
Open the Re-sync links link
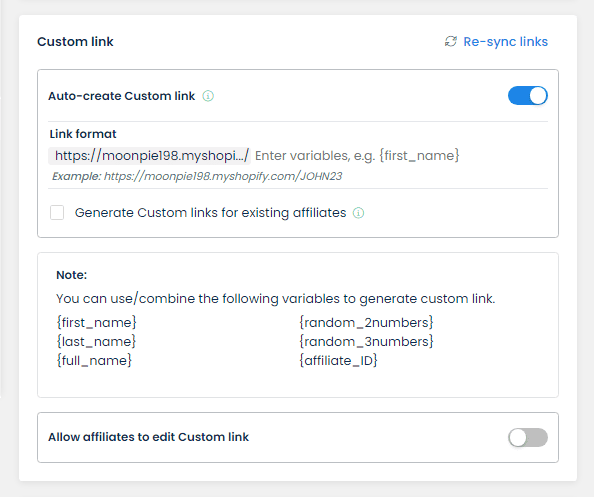click(x=505, y=41)
